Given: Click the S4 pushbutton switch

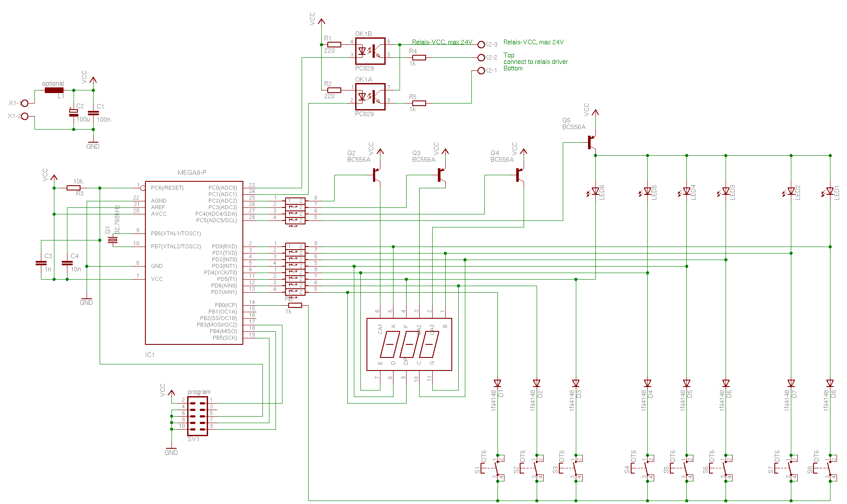Looking at the screenshot, I should tap(645, 468).
